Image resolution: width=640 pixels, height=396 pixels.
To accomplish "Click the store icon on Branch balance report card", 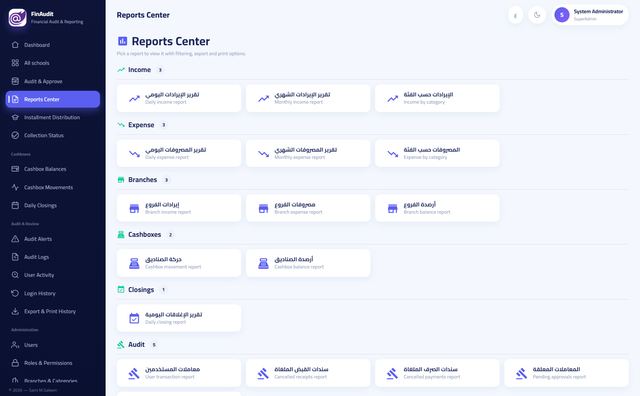I will (392, 208).
